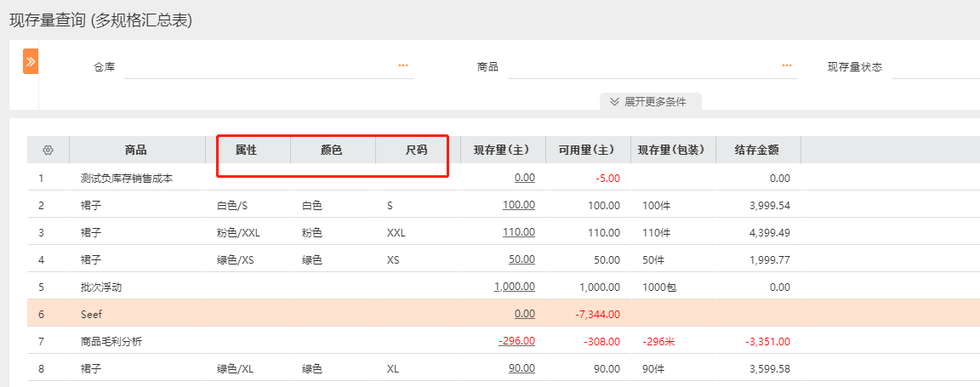Collapse the orange filter panel arrow icon
Image resolution: width=980 pixels, height=387 pixels.
pos(31,61)
